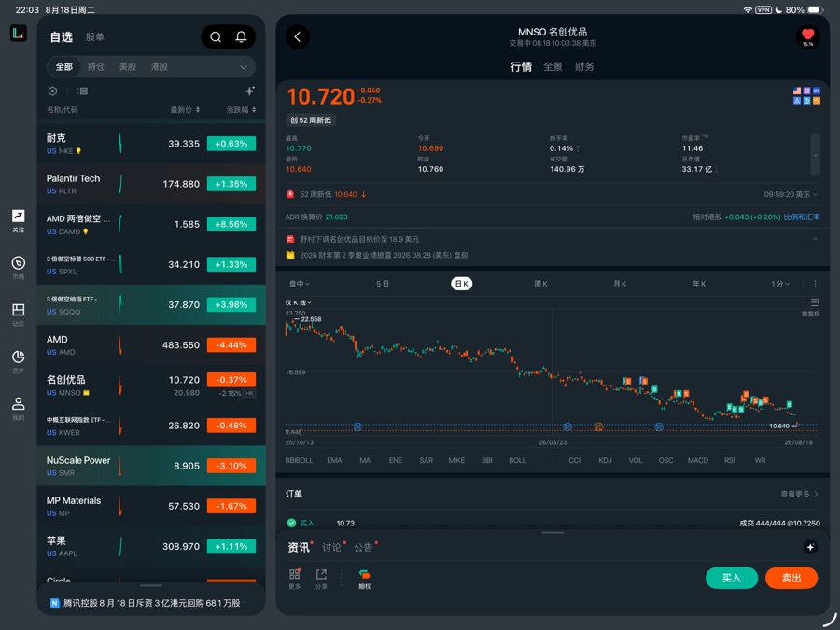Toggle the red heart favorite icon
840x630 pixels.
coord(808,36)
